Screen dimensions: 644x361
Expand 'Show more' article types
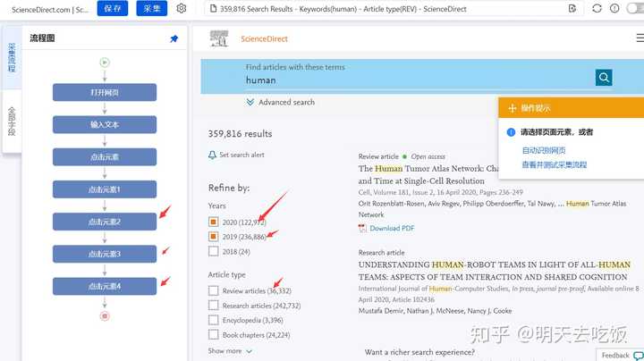(230, 351)
